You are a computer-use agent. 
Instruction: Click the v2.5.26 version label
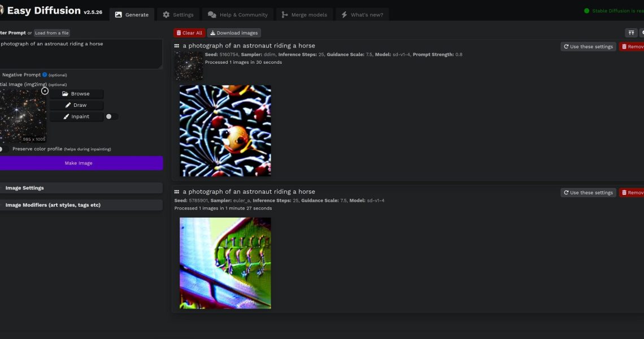(x=93, y=12)
